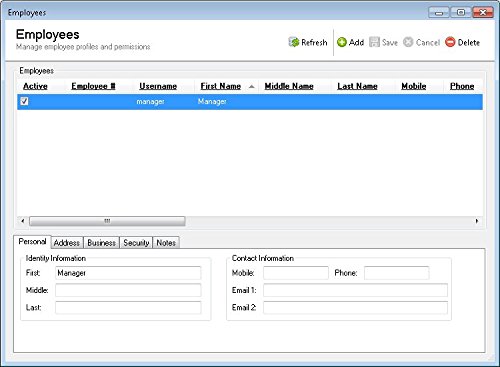Select the 'manager' username cell
The width and height of the screenshot is (500, 367).
coord(150,101)
